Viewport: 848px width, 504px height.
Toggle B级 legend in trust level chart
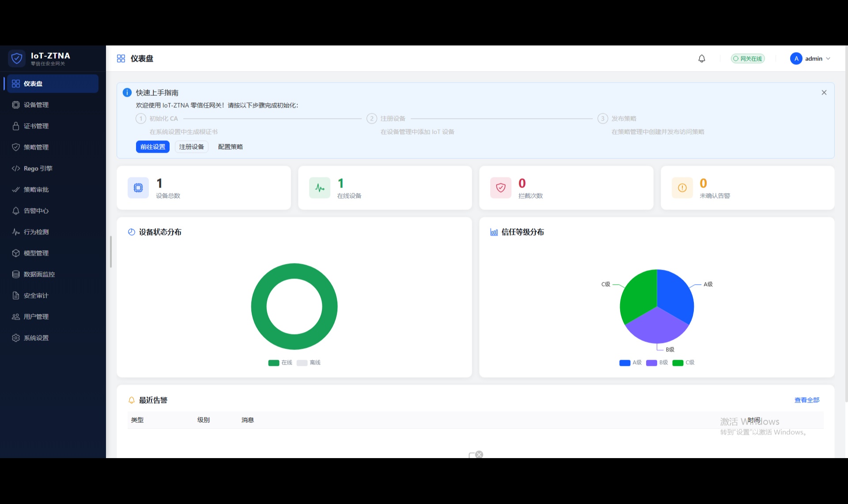(x=657, y=362)
